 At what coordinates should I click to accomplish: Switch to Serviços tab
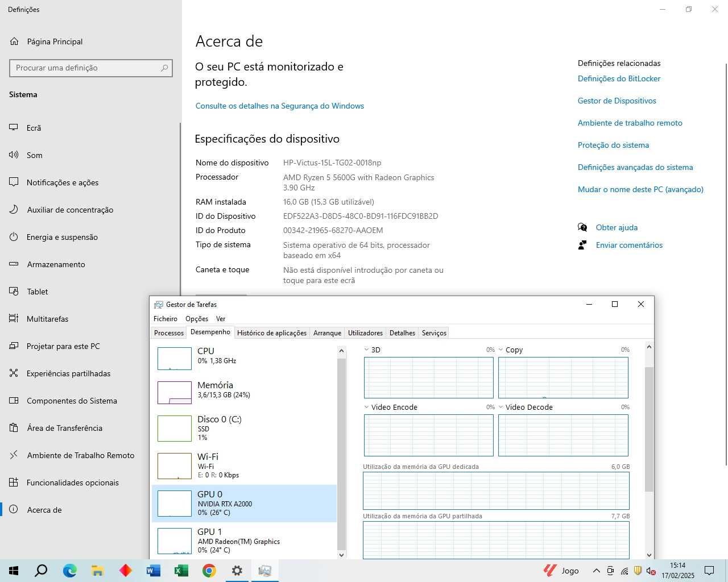(434, 333)
